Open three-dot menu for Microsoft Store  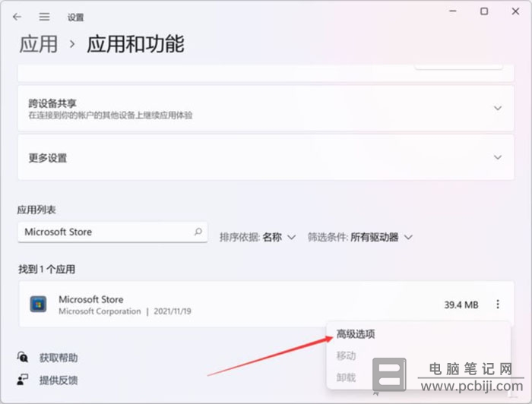point(497,304)
